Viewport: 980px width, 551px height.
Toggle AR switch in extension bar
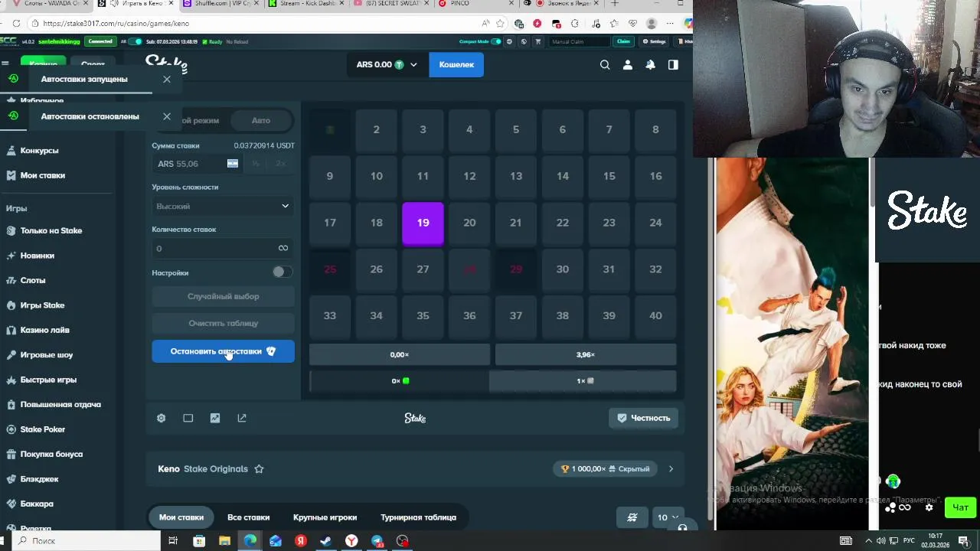click(136, 41)
